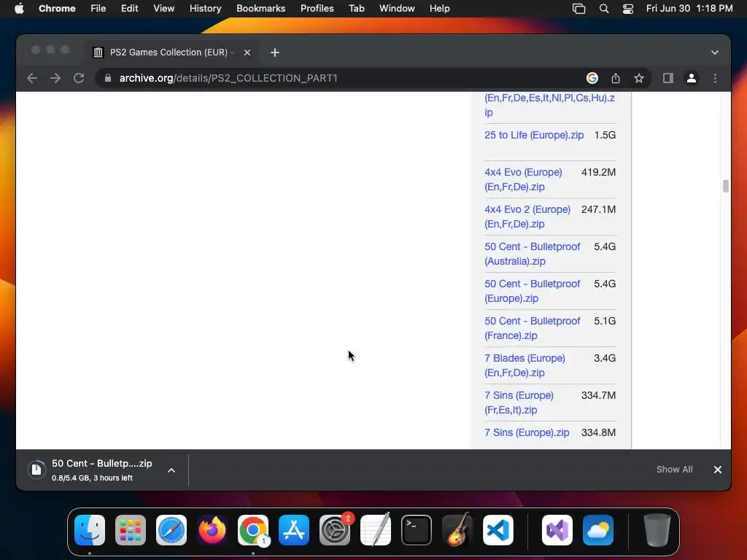
Task: Open Stage Manager icon in menu bar
Action: [x=578, y=9]
